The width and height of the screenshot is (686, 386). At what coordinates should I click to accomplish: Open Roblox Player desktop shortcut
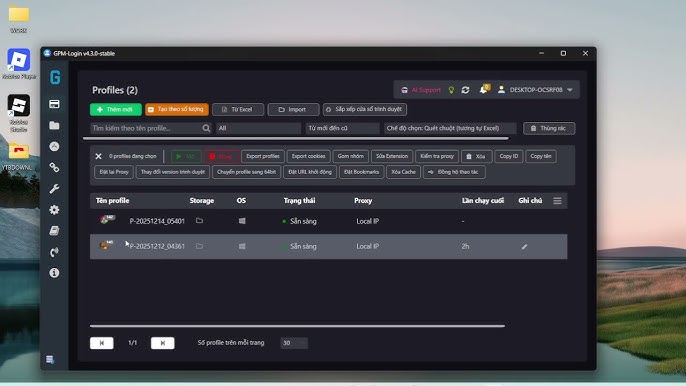19,64
